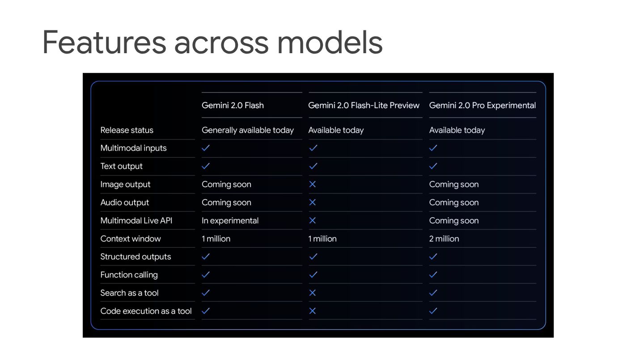The image size is (644, 362).
Task: Click Function calling checkmark under Gemini 2.0 Flash
Action: pyautogui.click(x=206, y=274)
